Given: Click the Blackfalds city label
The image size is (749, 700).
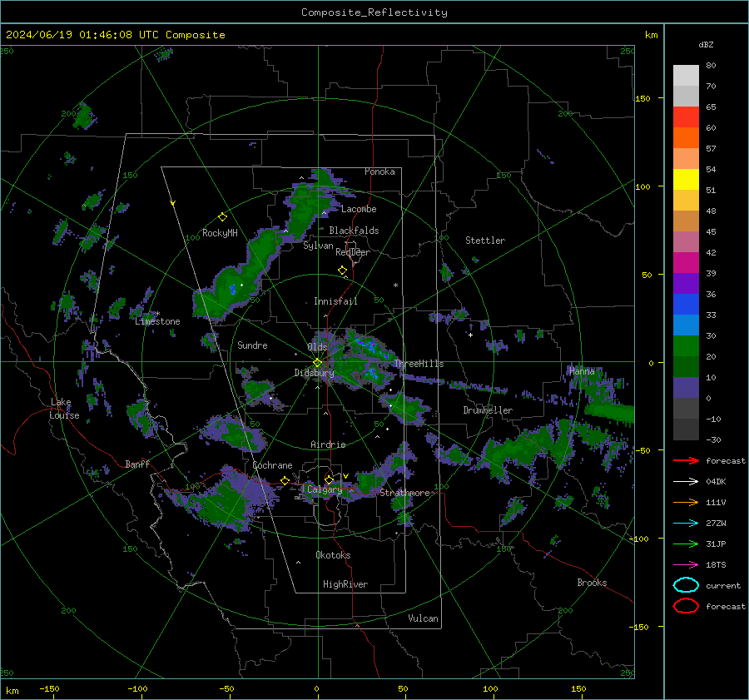Looking at the screenshot, I should pos(354,231).
